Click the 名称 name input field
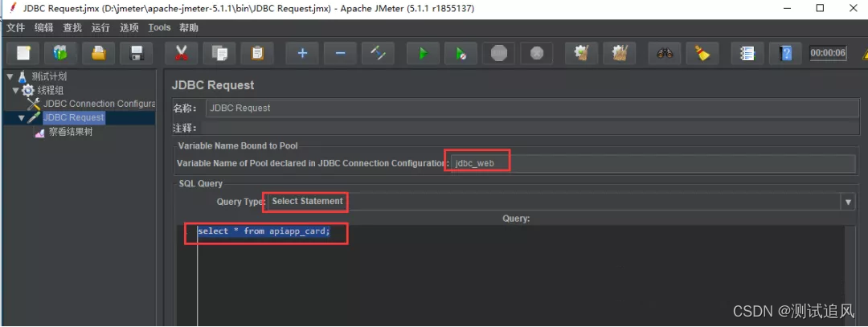The width and height of the screenshot is (868, 327). click(x=532, y=108)
